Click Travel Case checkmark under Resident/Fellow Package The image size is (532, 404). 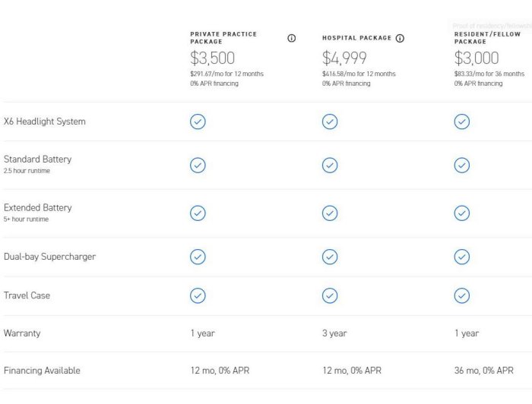click(x=461, y=295)
